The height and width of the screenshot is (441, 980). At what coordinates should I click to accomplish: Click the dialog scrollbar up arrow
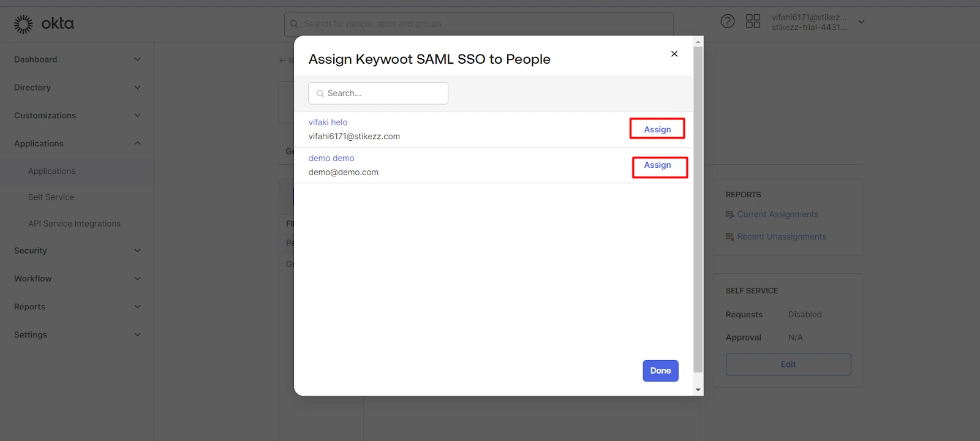698,42
